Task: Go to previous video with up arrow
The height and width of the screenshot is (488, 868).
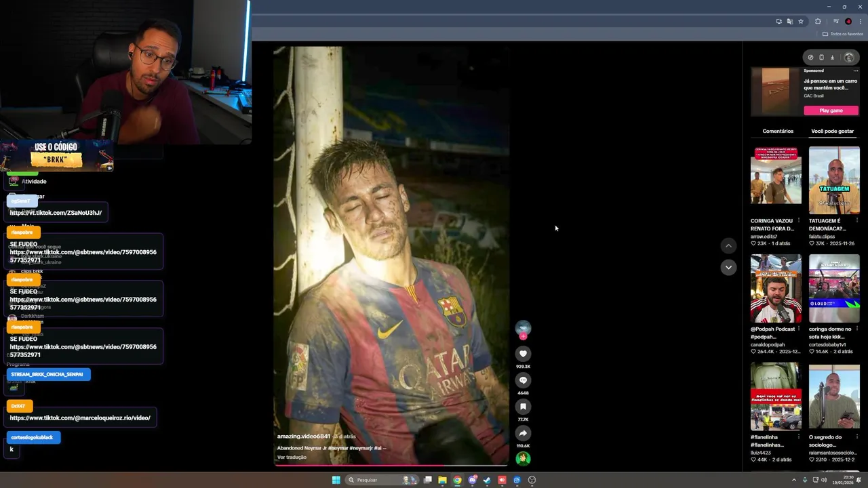Action: tap(728, 246)
